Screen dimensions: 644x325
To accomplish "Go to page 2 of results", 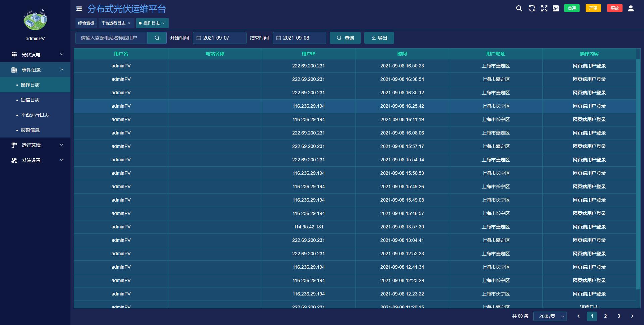I will point(605,316).
